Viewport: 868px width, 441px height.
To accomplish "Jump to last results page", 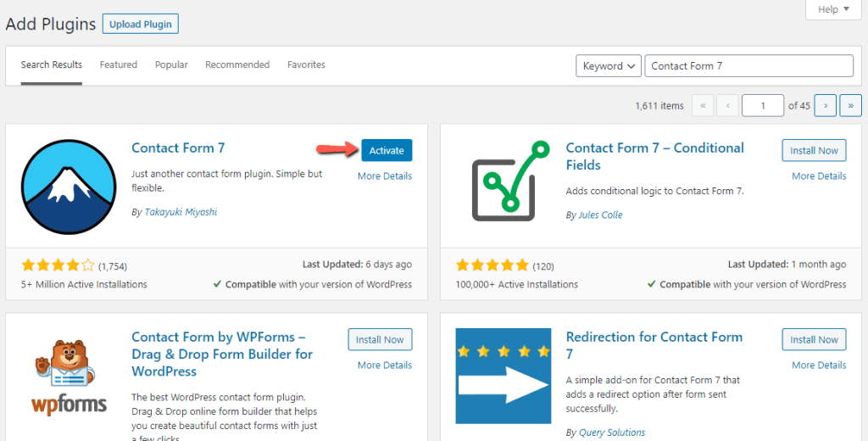I will (x=851, y=105).
